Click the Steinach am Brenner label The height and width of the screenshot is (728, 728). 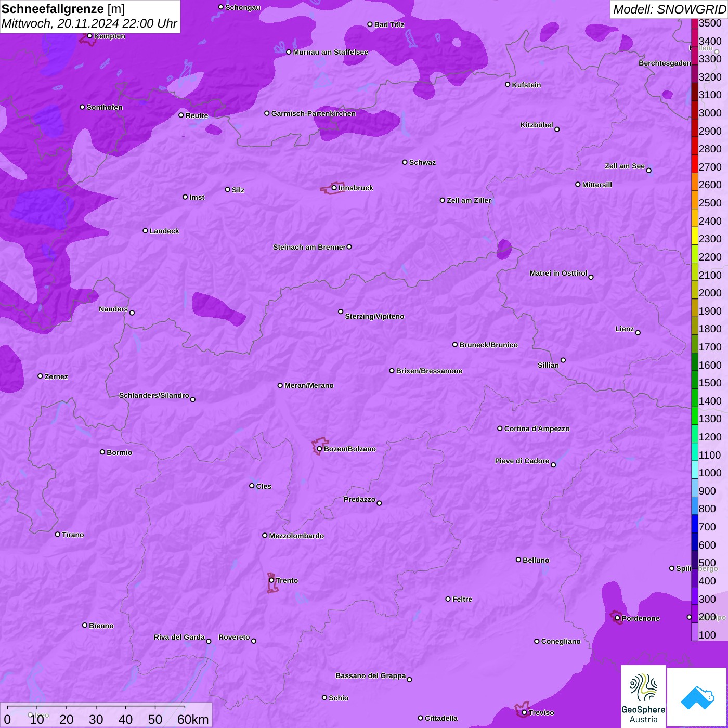[309, 247]
